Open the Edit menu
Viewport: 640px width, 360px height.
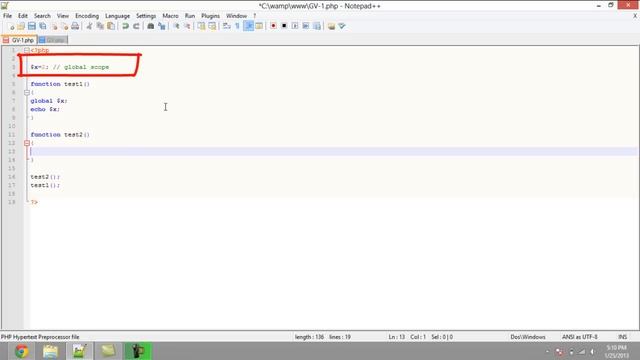23,16
